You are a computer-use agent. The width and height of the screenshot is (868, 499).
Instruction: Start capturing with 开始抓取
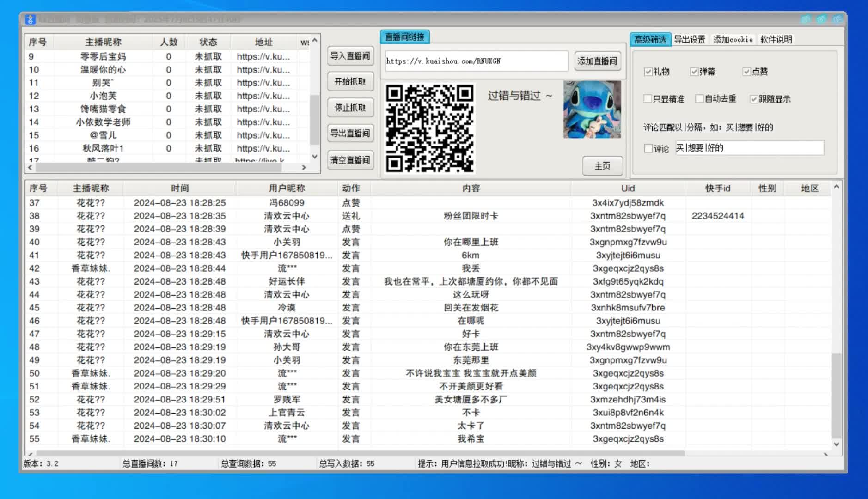pos(350,82)
